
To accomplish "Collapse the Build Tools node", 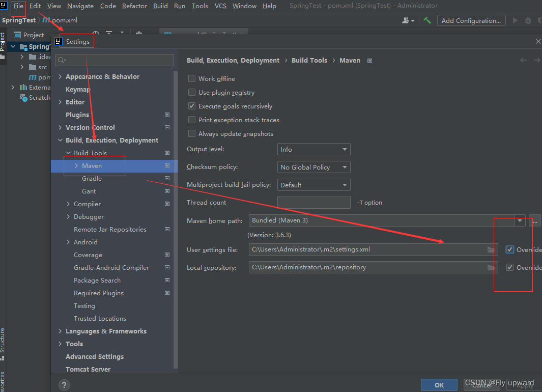I will [68, 153].
